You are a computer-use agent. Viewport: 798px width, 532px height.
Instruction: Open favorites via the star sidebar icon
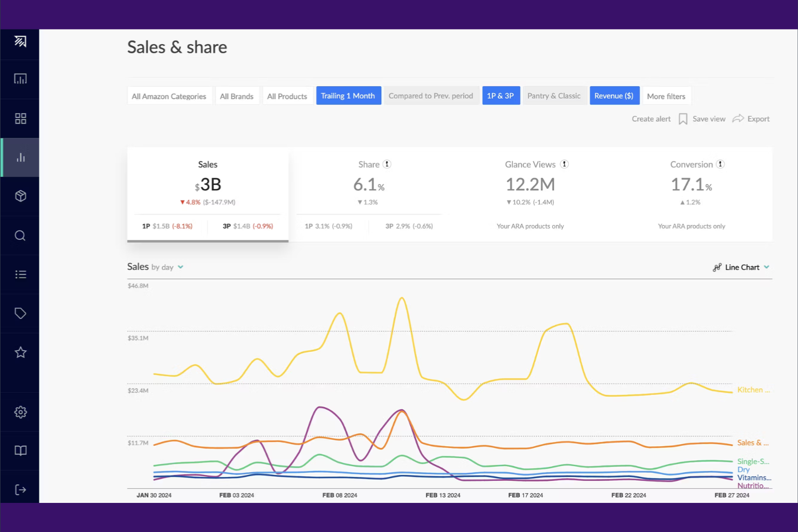20,353
